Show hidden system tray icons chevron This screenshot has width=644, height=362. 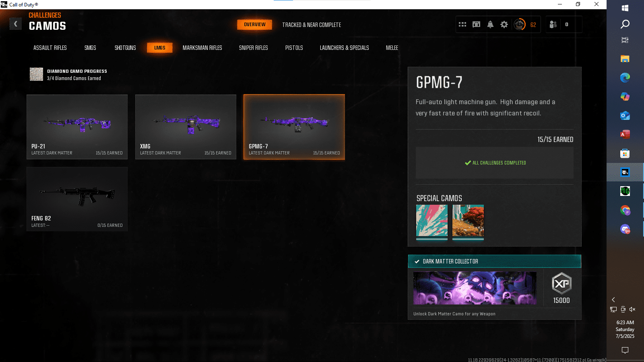point(613,300)
